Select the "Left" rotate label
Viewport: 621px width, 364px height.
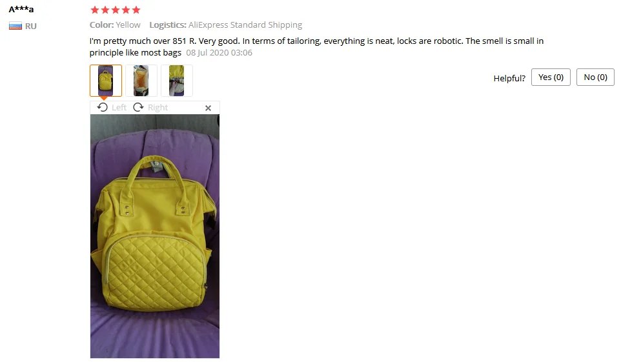[119, 107]
